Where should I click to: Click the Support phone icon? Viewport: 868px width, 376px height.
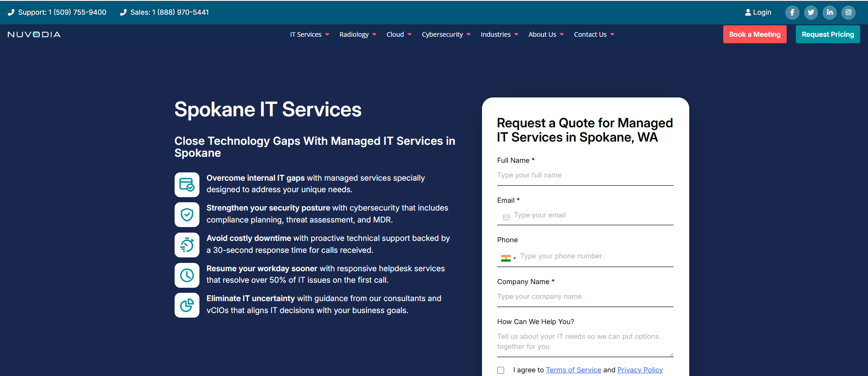point(11,12)
